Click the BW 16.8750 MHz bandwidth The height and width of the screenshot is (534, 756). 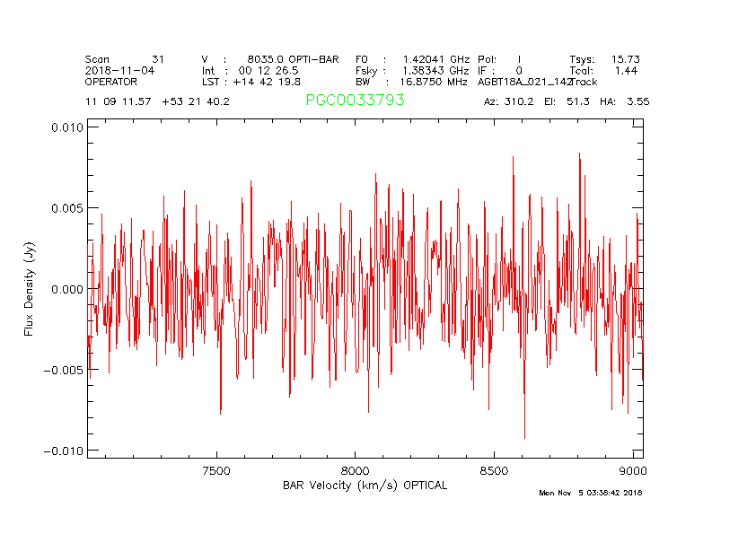(x=411, y=81)
